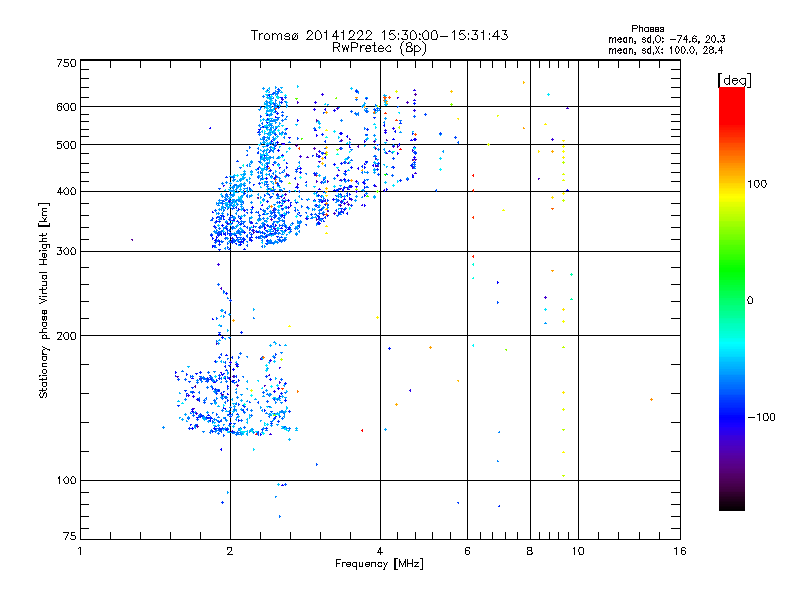This screenshot has height=600, width=800.
Task: Click the mean, sd,O: -74.6, 20.3 line
Action: (666, 40)
